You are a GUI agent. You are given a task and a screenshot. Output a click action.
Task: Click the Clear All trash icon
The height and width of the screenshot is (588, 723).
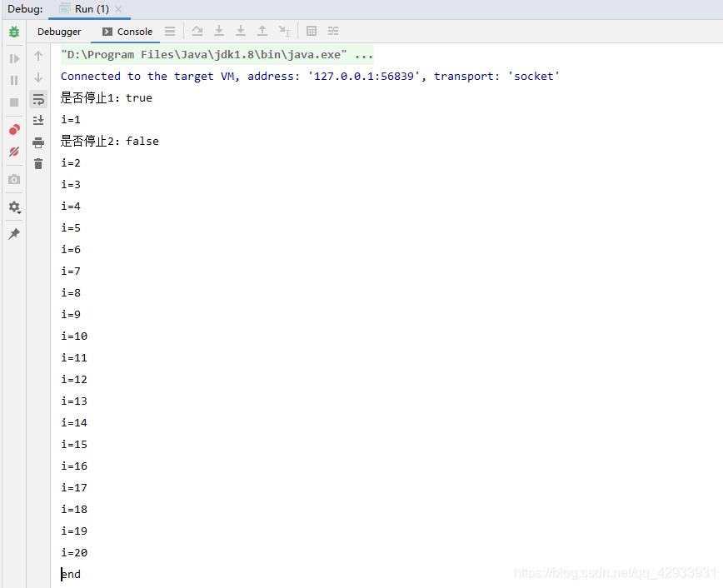pos(38,164)
